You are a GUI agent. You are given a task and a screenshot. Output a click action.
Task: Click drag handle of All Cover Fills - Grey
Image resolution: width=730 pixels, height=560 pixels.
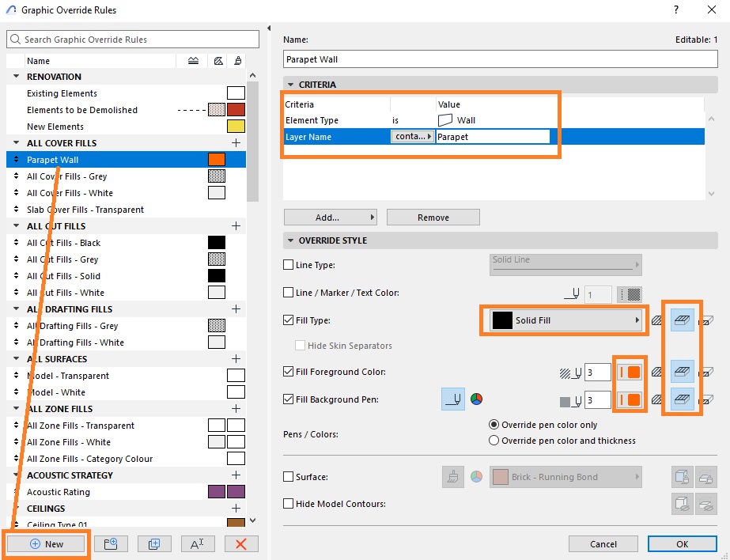click(x=17, y=176)
